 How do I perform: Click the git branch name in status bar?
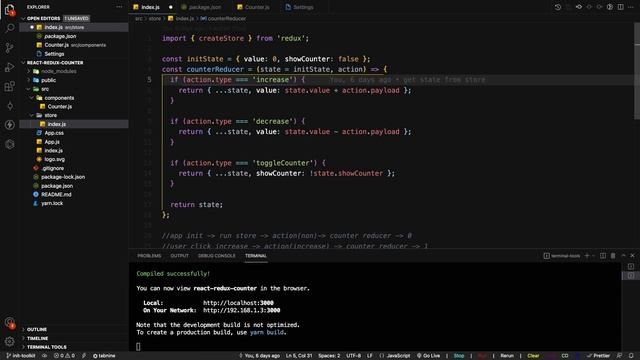pyautogui.click(x=21, y=356)
